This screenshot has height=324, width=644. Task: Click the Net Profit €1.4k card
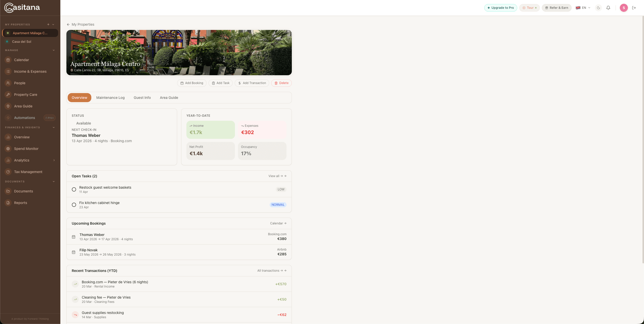[211, 151]
